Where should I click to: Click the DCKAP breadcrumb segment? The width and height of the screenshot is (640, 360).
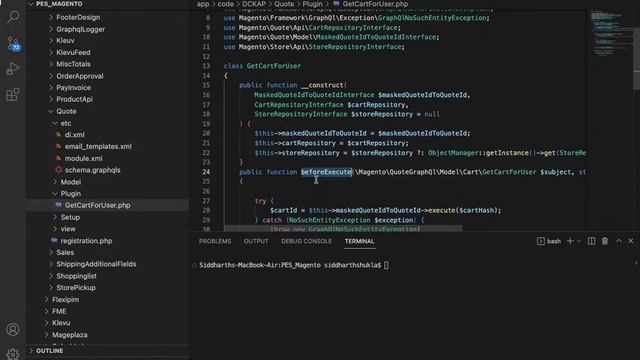[x=253, y=4]
